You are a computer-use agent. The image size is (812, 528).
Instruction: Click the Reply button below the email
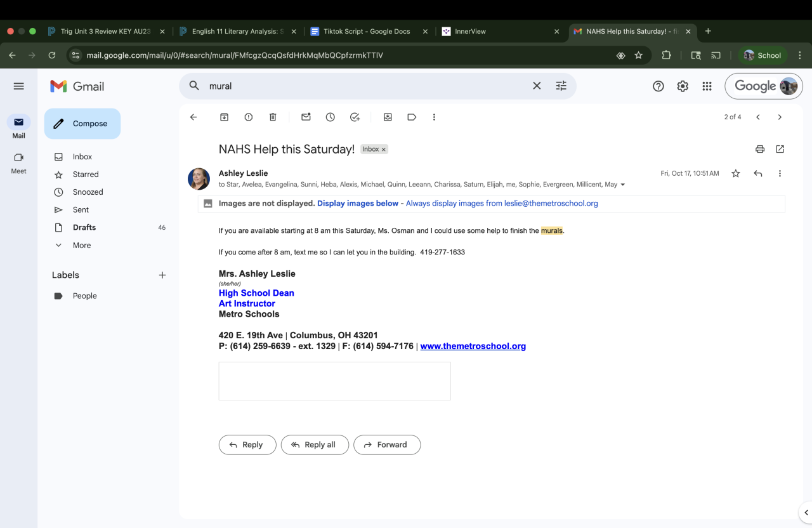247,445
